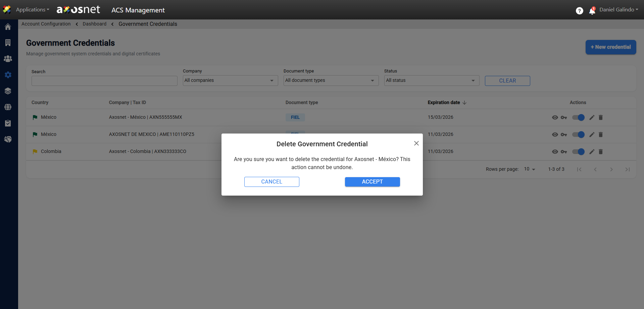Open the notifications bell

592,11
